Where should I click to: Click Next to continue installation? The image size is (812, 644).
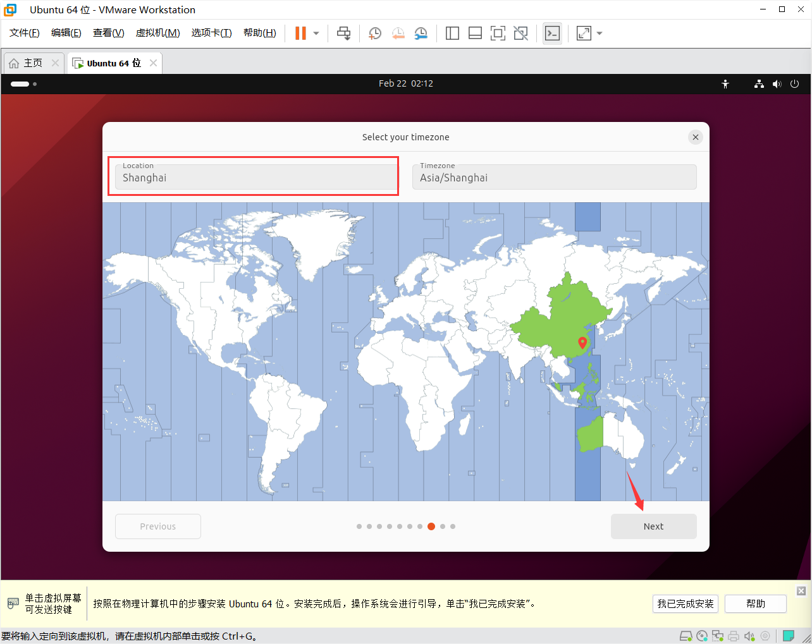click(654, 526)
